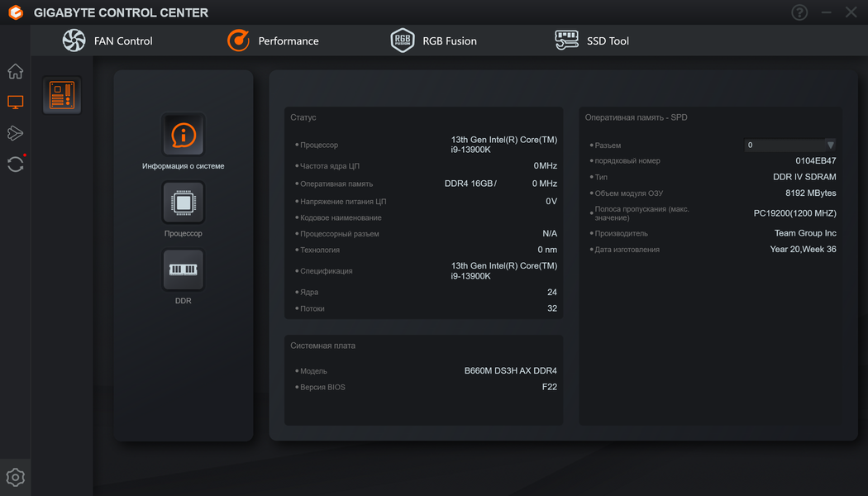This screenshot has height=496, width=868.
Task: Switch to RGB Fusion tab label
Action: tap(450, 41)
